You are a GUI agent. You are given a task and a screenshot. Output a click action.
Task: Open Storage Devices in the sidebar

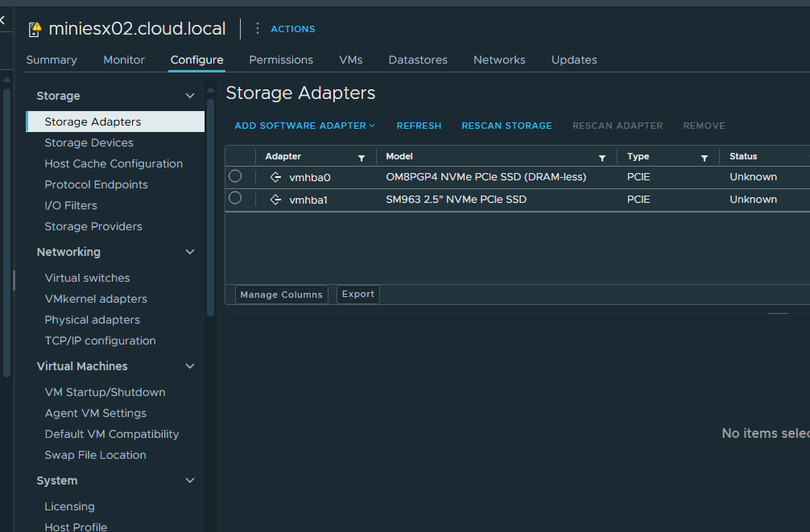89,142
